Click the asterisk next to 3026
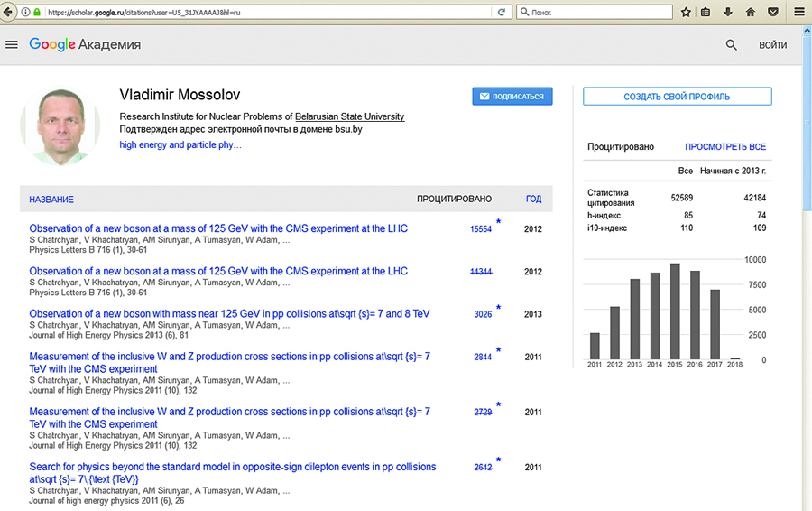 point(498,308)
